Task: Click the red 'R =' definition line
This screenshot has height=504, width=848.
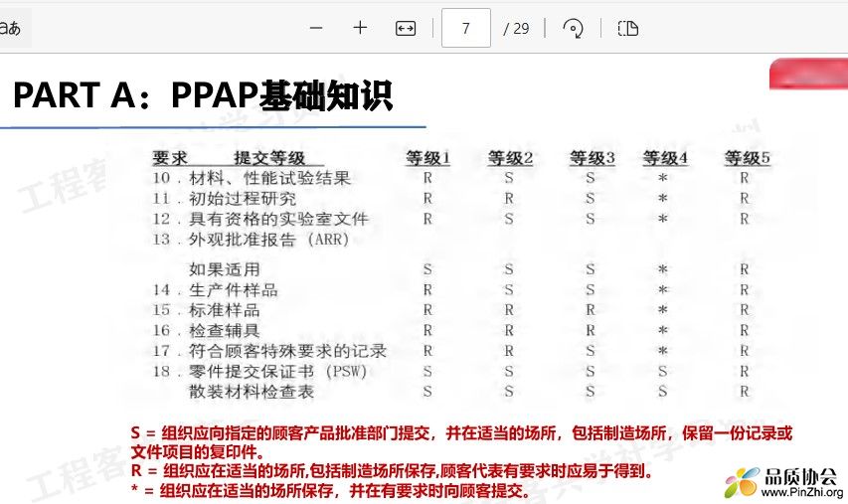Action: pos(392,471)
